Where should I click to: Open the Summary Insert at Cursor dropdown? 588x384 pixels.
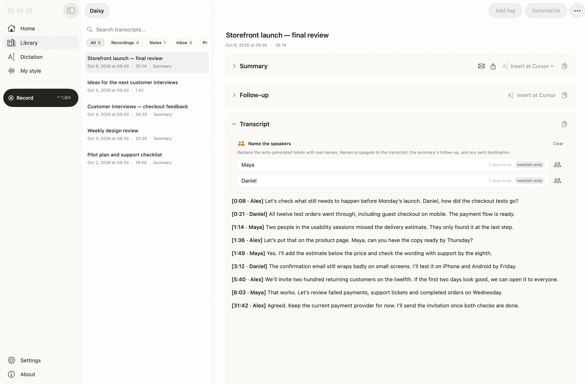click(x=528, y=66)
